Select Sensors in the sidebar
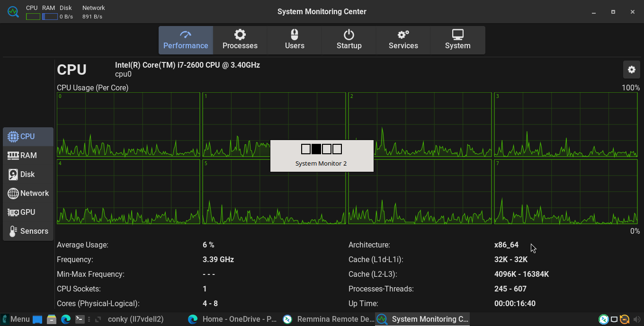This screenshot has height=326, width=644. point(28,231)
